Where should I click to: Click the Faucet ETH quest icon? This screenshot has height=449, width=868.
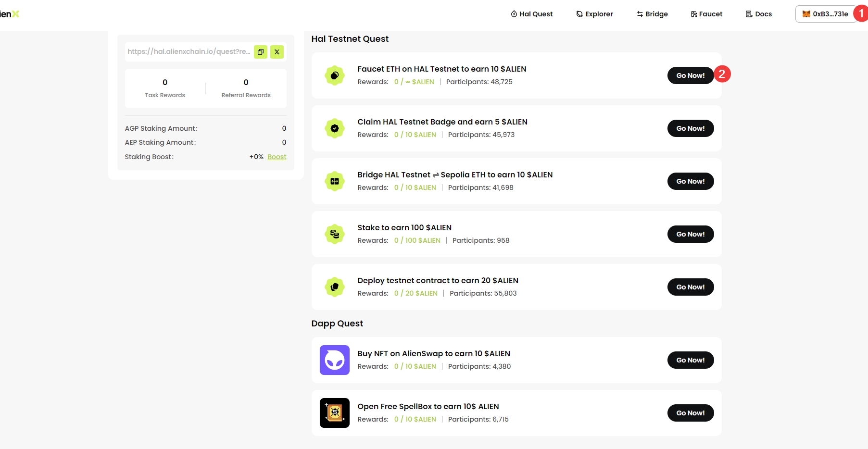(x=335, y=75)
